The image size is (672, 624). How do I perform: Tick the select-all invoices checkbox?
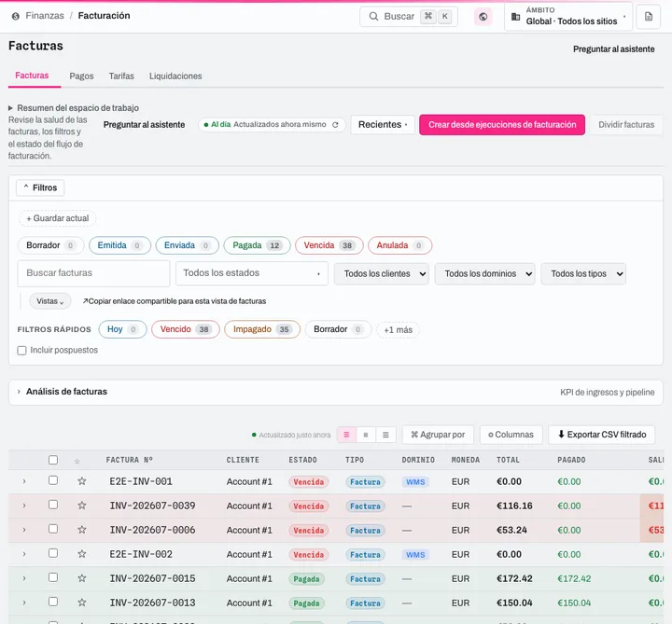point(53,460)
